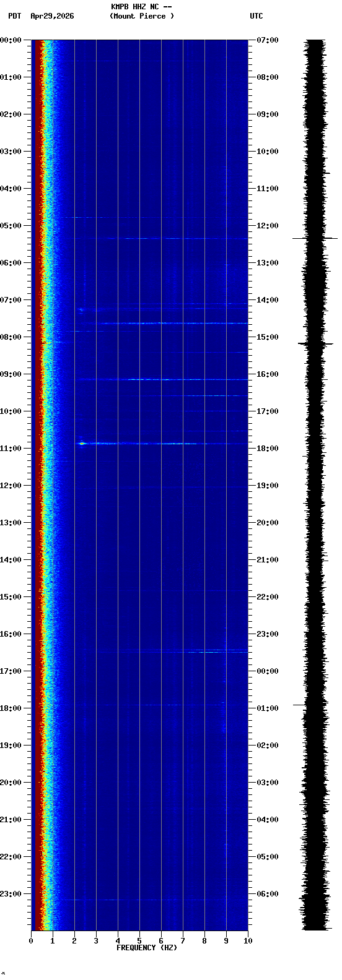Click the 06:00 UTC time label
This screenshot has width=342, height=980.
[x=268, y=894]
